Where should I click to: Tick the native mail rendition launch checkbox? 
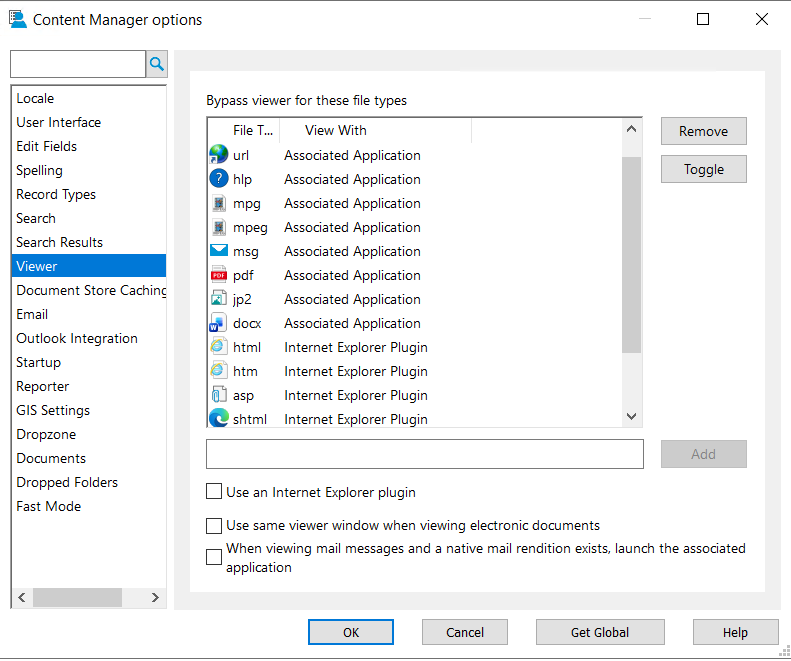[x=214, y=557]
